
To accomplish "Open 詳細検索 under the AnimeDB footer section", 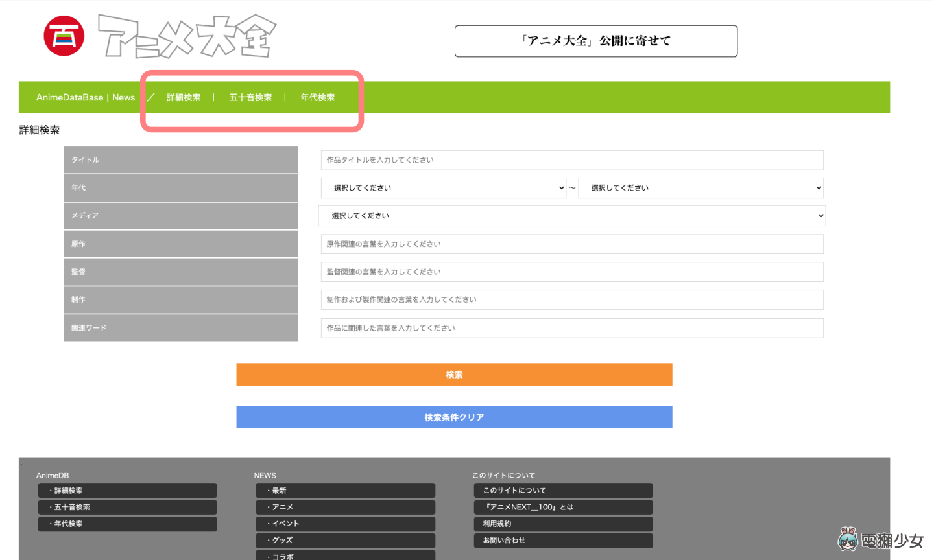I will [x=127, y=490].
